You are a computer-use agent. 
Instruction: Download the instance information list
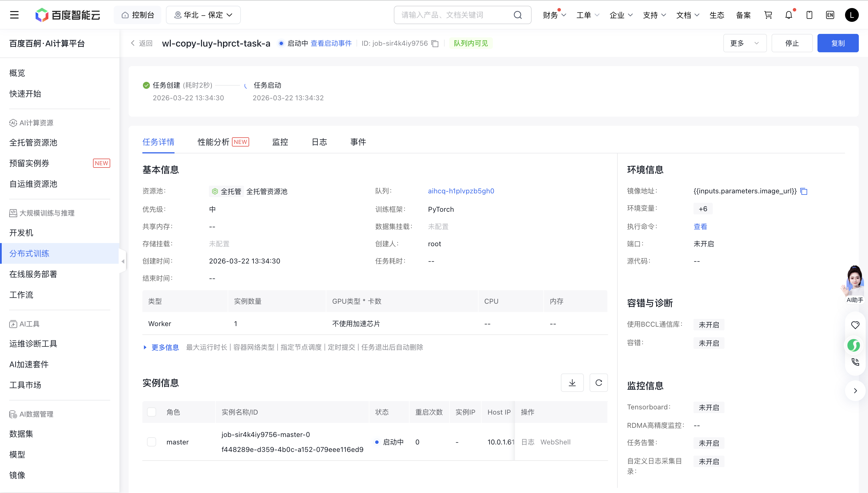tap(572, 383)
